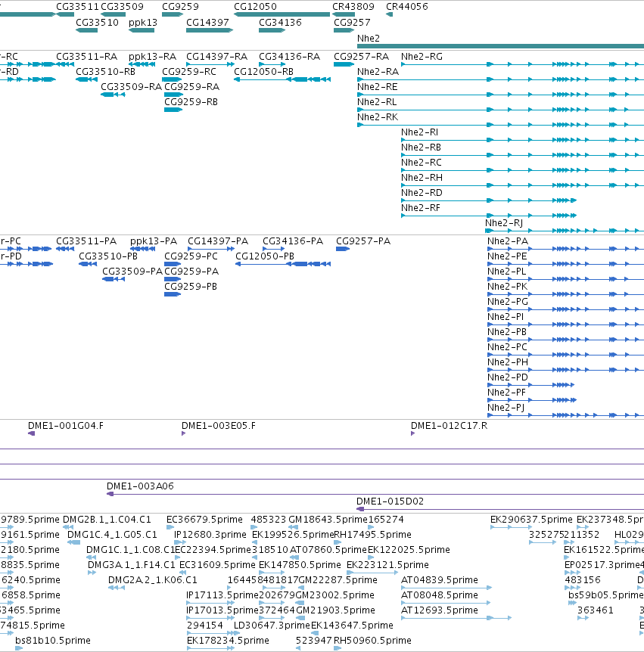Select the bs81b10.5prime EST label
Screen dimensions: 644x652
click(x=53, y=641)
